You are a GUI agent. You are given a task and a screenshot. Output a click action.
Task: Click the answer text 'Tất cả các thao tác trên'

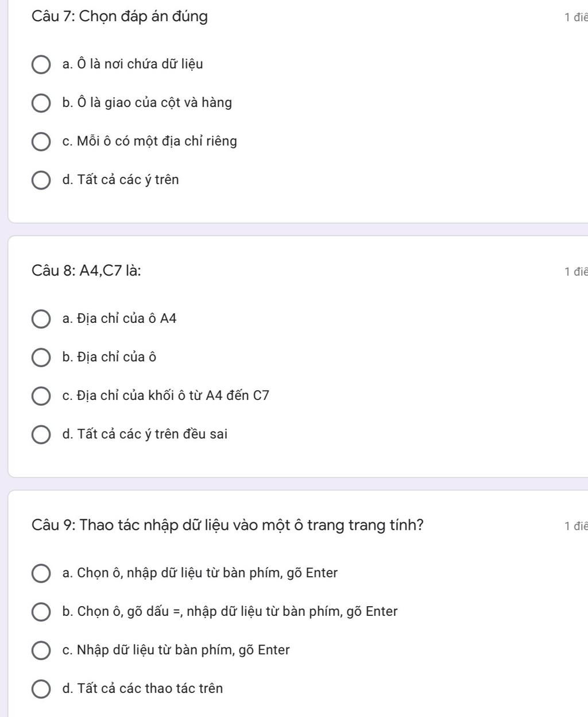(x=150, y=689)
